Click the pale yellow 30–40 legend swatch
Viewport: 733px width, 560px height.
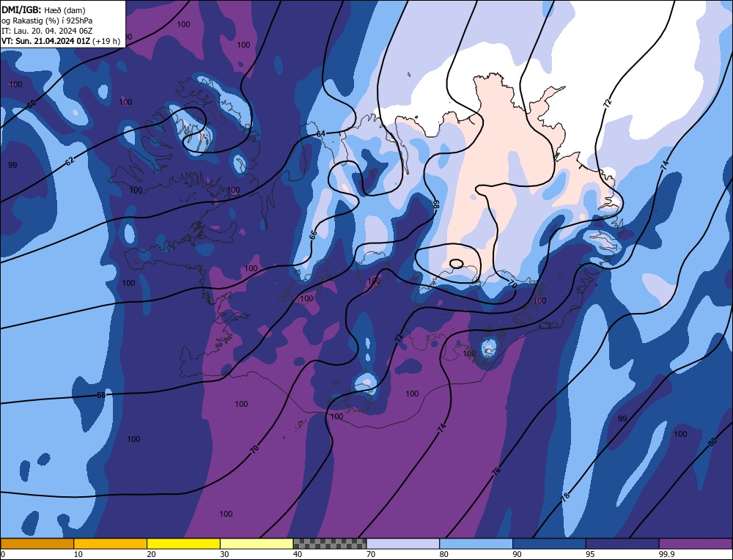coord(257,544)
